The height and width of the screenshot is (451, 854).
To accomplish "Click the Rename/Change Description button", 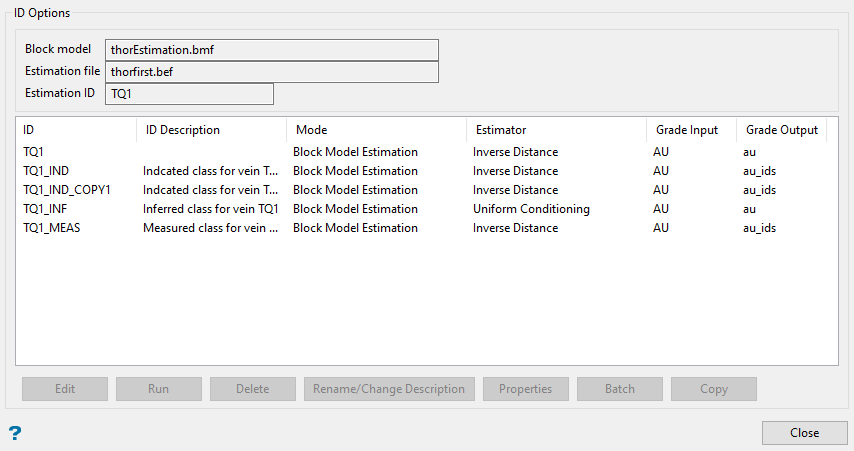I will coord(389,389).
